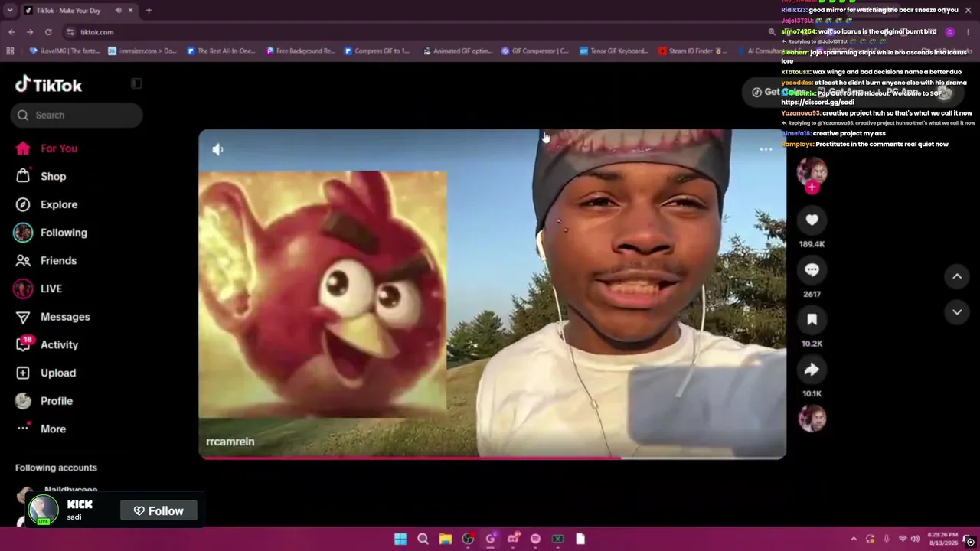Open the Following feed
The width and height of the screenshot is (980, 551).
(51, 233)
